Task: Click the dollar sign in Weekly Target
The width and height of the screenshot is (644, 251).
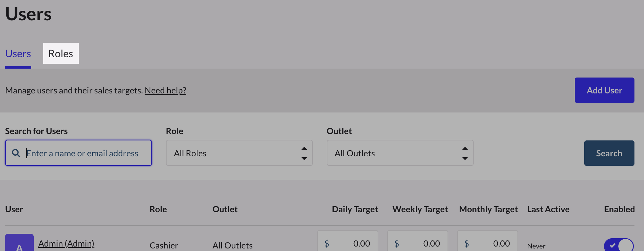Action: pyautogui.click(x=397, y=244)
